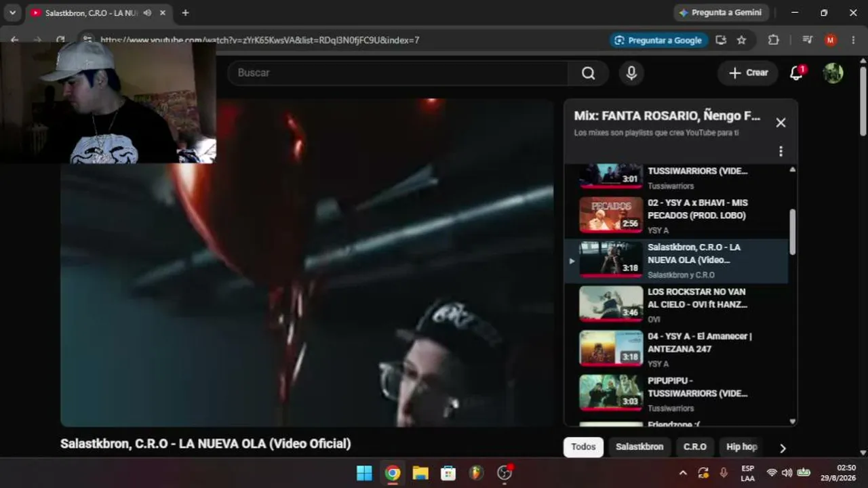The image size is (868, 488).
Task: Open Microsoft Store from the taskbar
Action: point(448,473)
